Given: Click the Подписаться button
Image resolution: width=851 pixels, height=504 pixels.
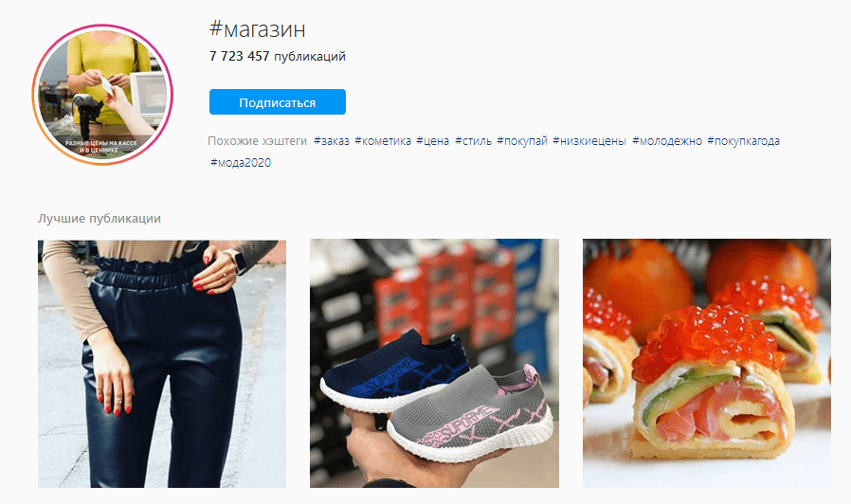Looking at the screenshot, I should [x=278, y=102].
